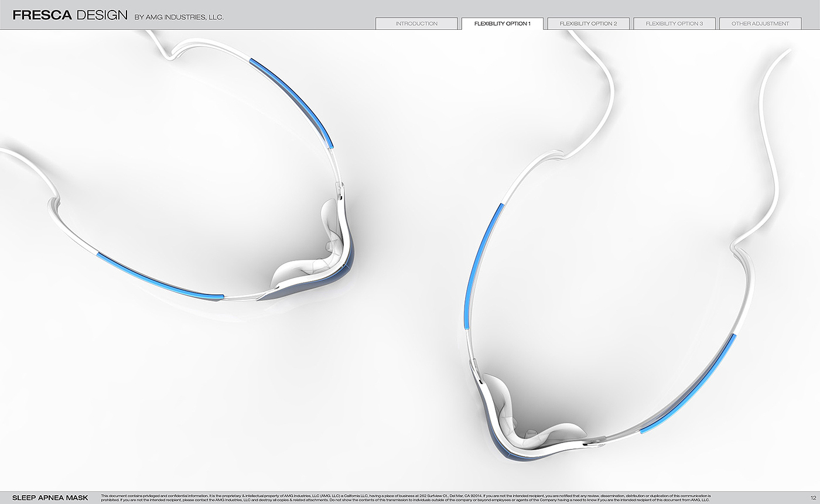Image resolution: width=820 pixels, height=504 pixels.
Task: Click the FRESCA DESIGN title
Action: [70, 15]
